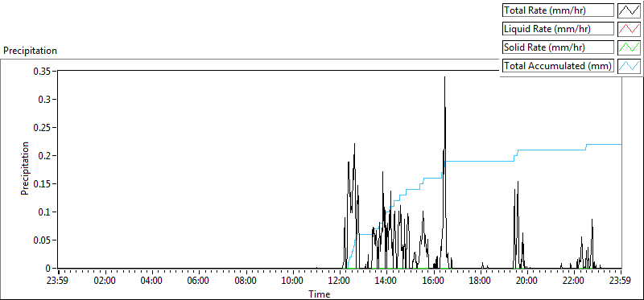Select the Total Accumulated (mm) legend label
The image size is (644, 300).
(558, 65)
